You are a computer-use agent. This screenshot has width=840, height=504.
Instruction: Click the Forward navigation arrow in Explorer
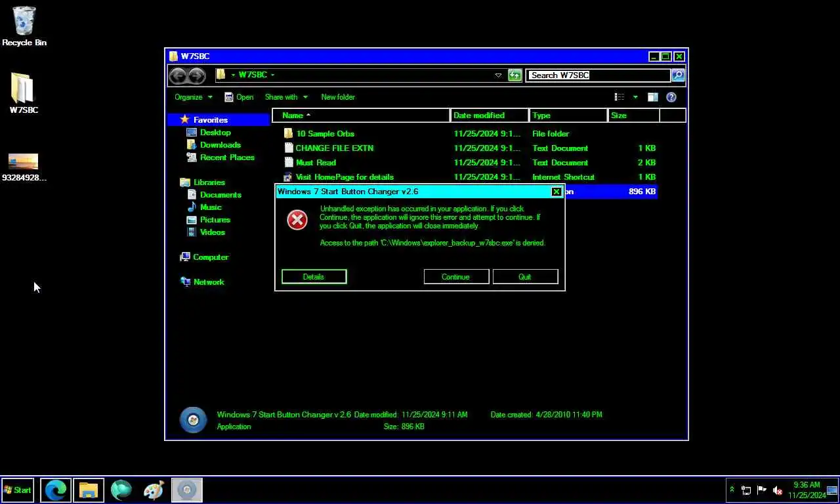coord(196,75)
